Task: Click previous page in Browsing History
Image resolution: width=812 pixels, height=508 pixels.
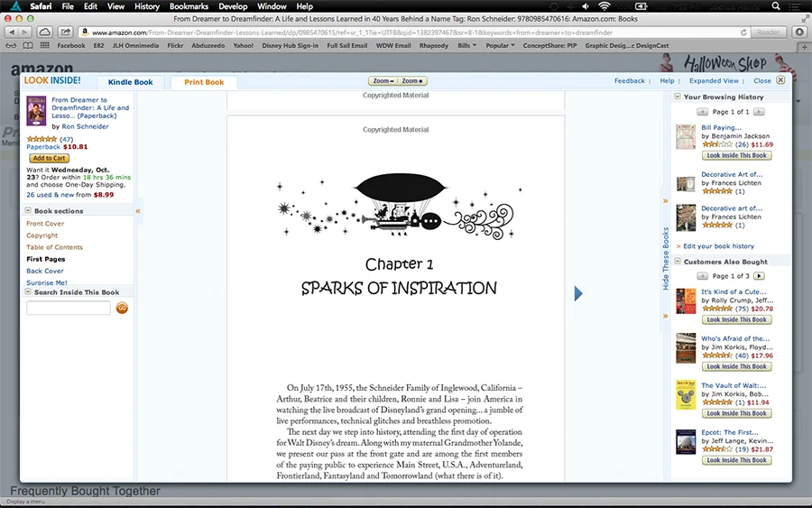Action: coord(702,112)
